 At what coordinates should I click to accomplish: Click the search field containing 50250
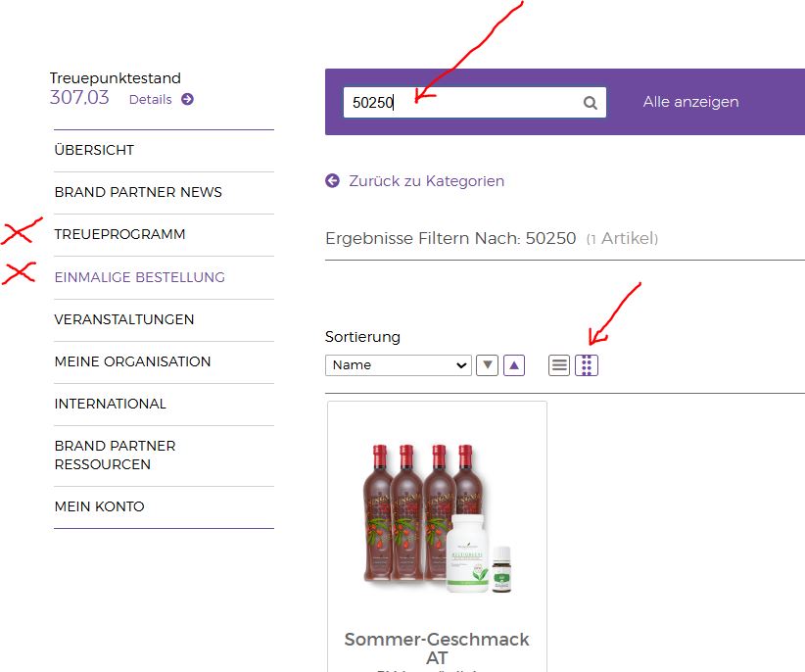(x=460, y=103)
